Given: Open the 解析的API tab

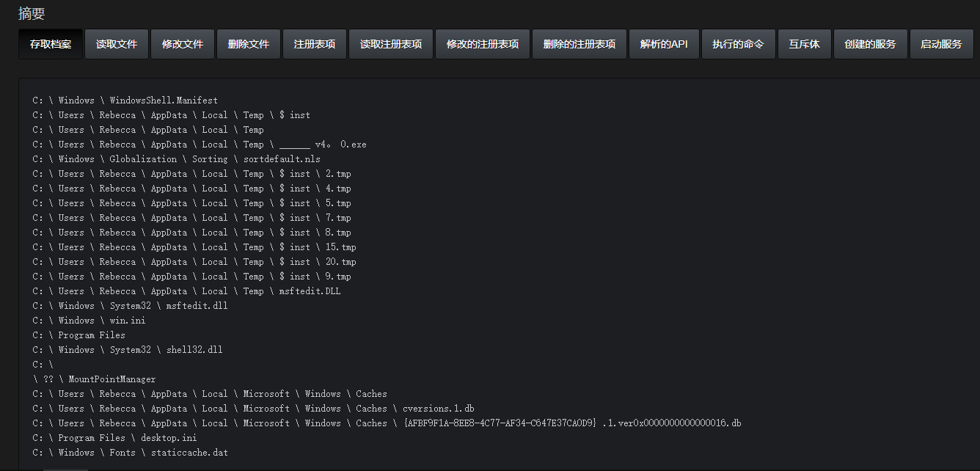Looking at the screenshot, I should [664, 44].
